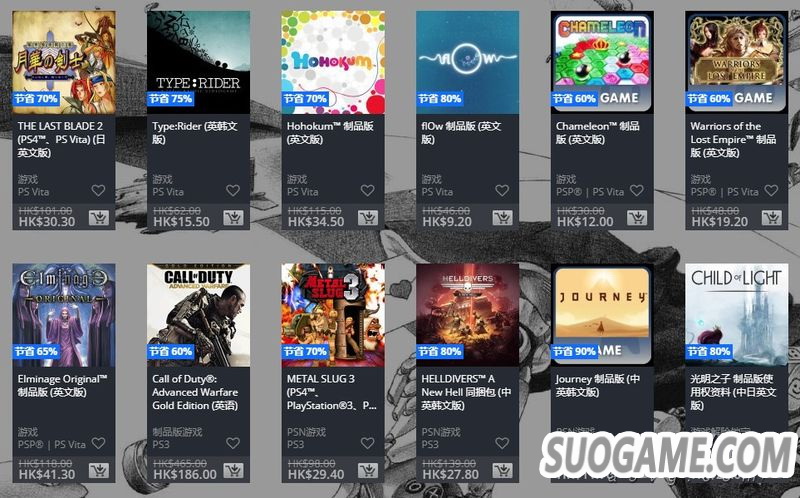Click METAL SLUG 3 cover art
The width and height of the screenshot is (800, 498).
333,315
